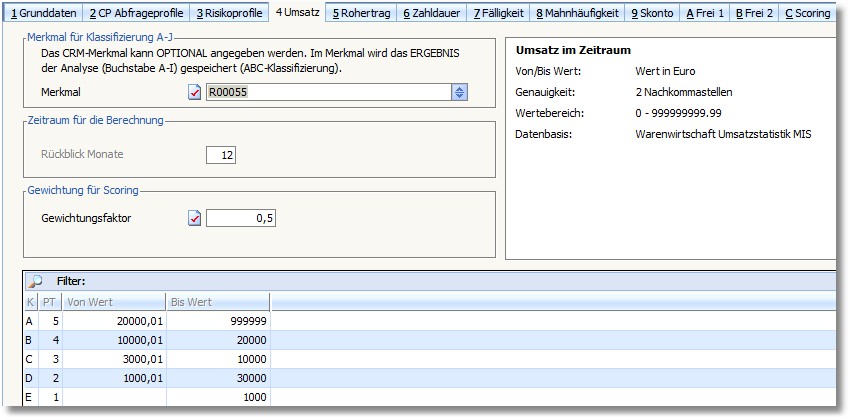The height and width of the screenshot is (420, 850).
Task: Open the Merkmal R00055 dropdown arrow
Action: (x=459, y=93)
